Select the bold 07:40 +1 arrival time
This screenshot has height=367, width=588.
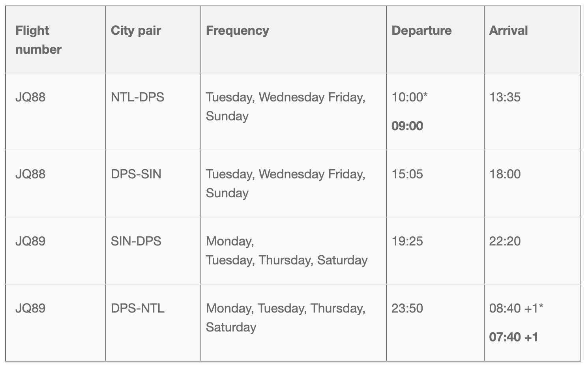click(513, 337)
